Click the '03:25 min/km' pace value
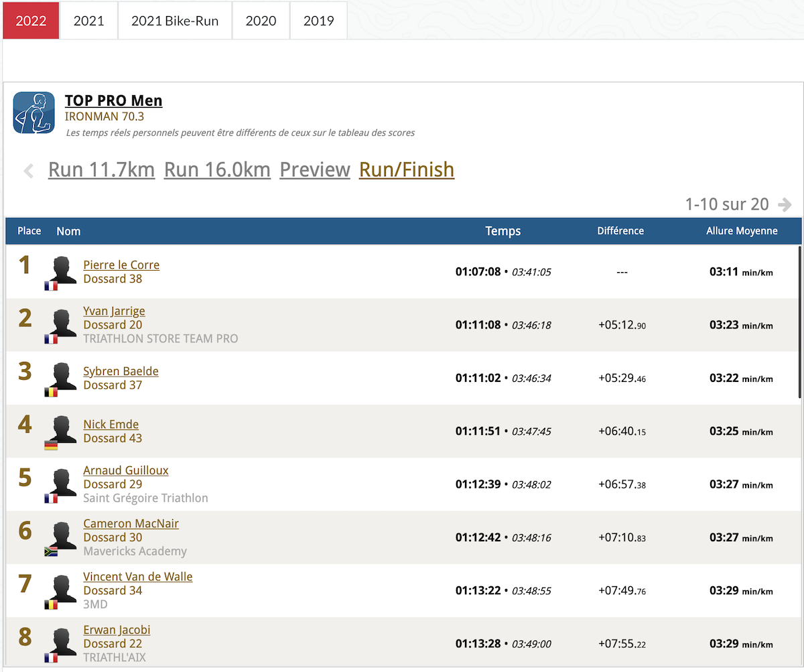Screen dimensions: 804x672 pyautogui.click(x=741, y=431)
